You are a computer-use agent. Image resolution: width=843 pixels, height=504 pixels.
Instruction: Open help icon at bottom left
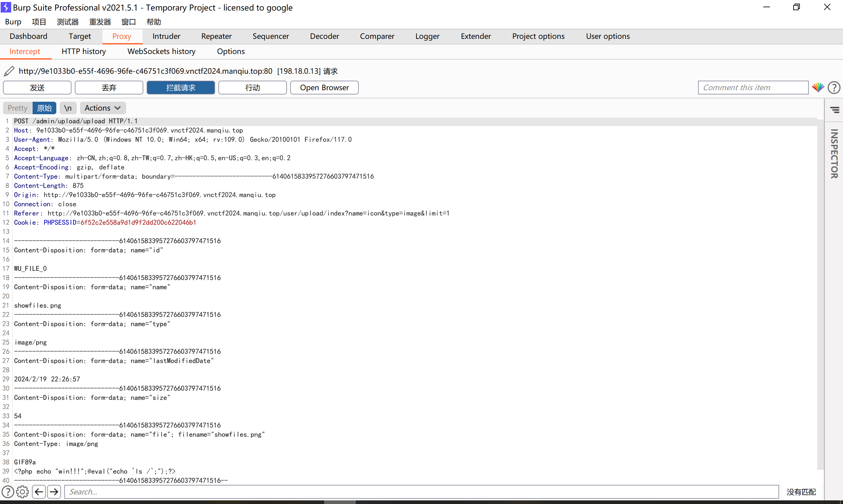click(x=8, y=491)
